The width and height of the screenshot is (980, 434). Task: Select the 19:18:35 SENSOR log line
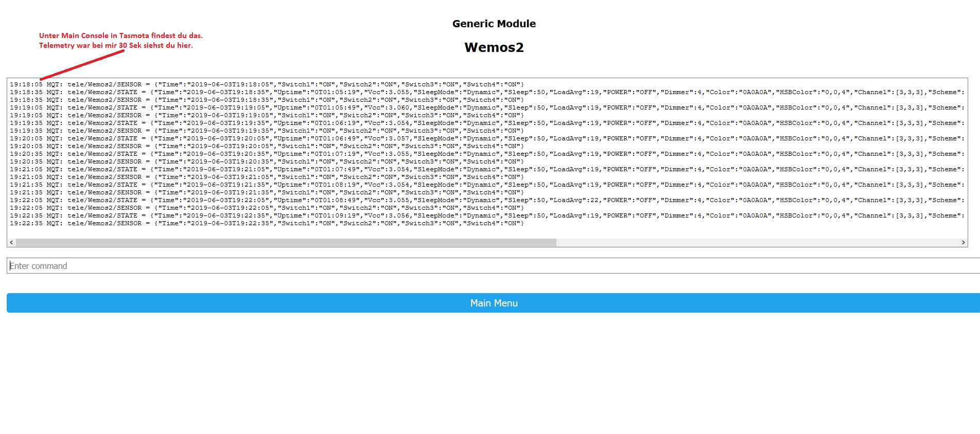[267, 100]
